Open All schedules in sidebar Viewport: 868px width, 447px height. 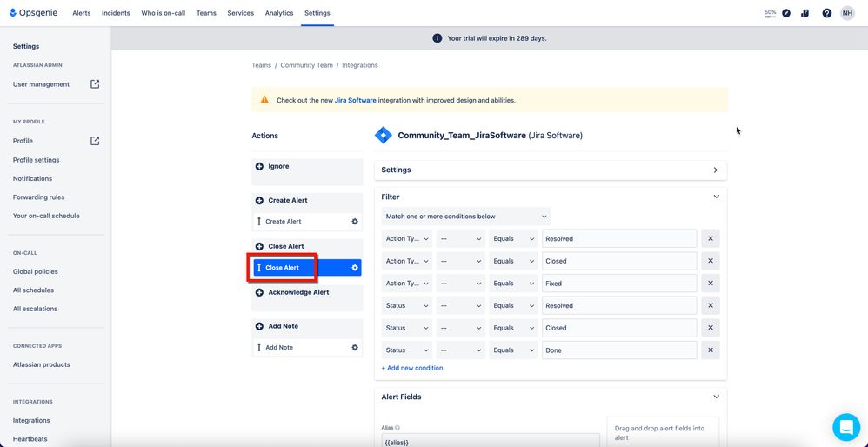point(33,290)
